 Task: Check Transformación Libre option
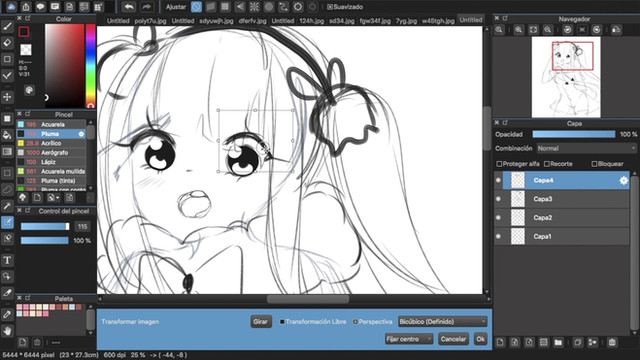282,322
